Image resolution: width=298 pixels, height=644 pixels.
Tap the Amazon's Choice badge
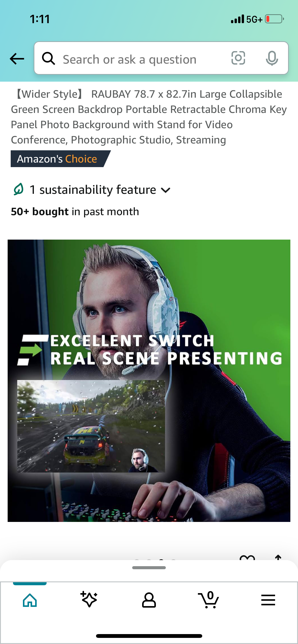point(60,159)
